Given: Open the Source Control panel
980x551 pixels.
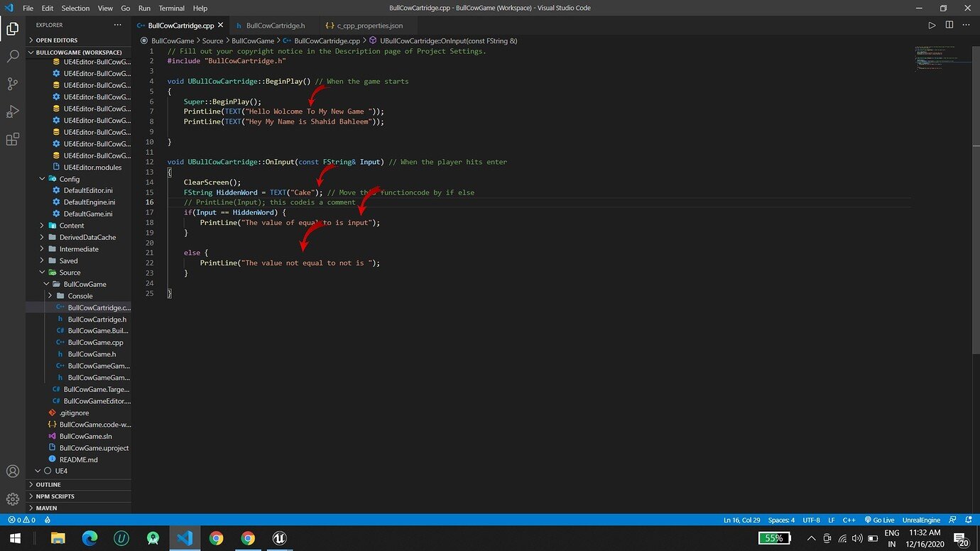Looking at the screenshot, I should pos(12,83).
